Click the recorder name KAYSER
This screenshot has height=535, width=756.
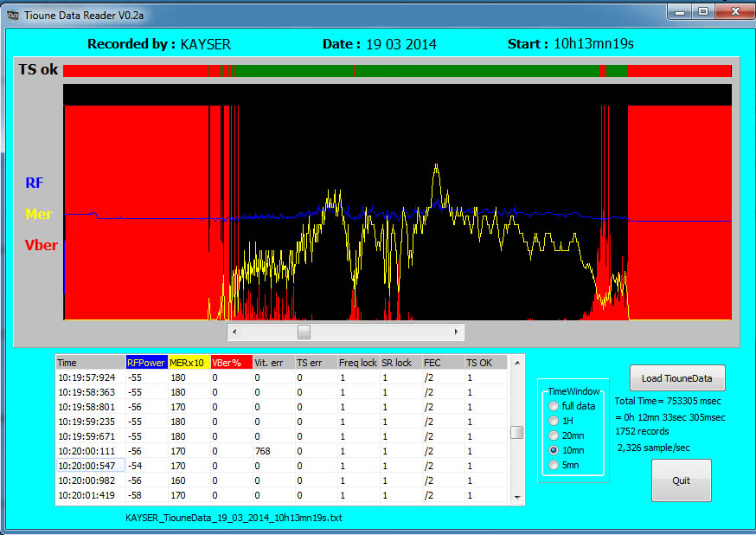(x=206, y=44)
